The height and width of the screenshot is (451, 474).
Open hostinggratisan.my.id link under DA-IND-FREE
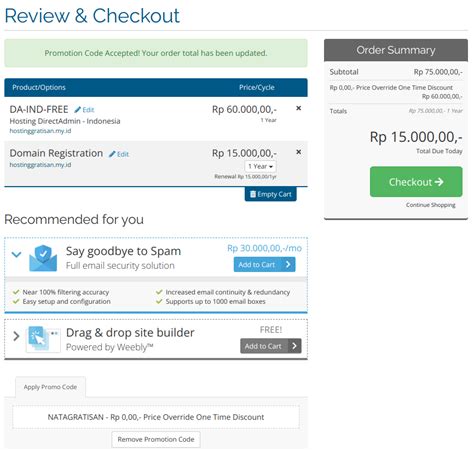40,131
